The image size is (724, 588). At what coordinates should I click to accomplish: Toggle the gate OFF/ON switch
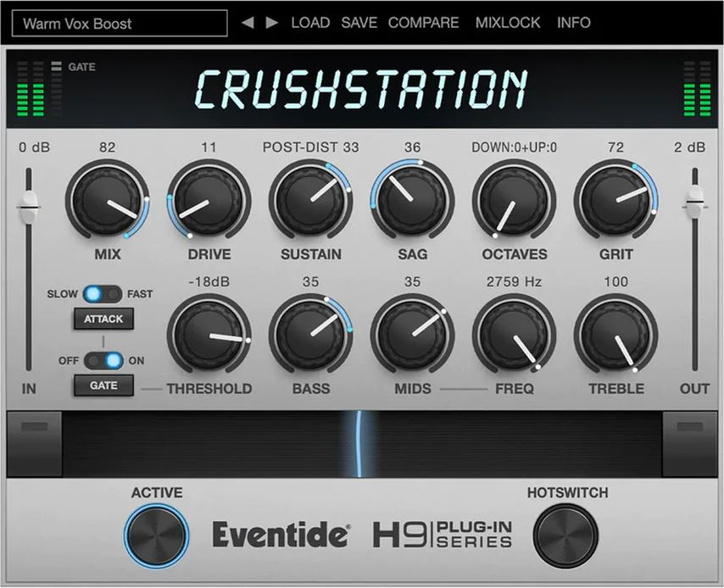(x=103, y=360)
